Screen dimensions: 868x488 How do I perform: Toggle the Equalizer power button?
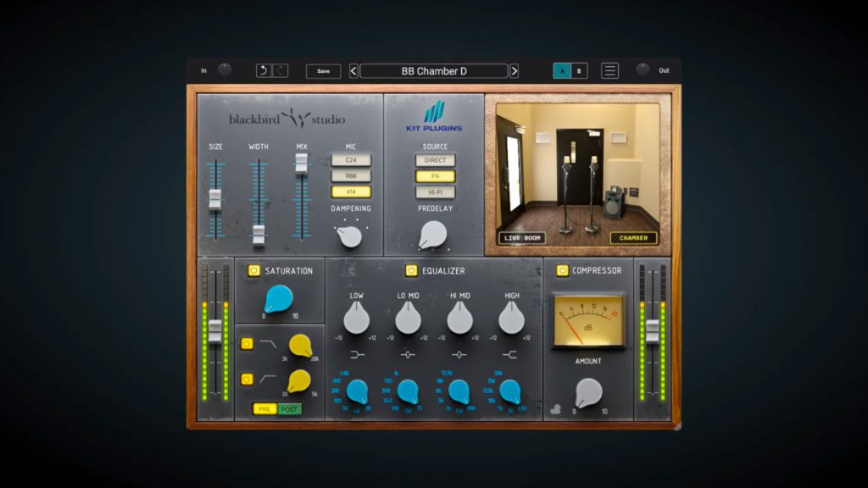(411, 270)
